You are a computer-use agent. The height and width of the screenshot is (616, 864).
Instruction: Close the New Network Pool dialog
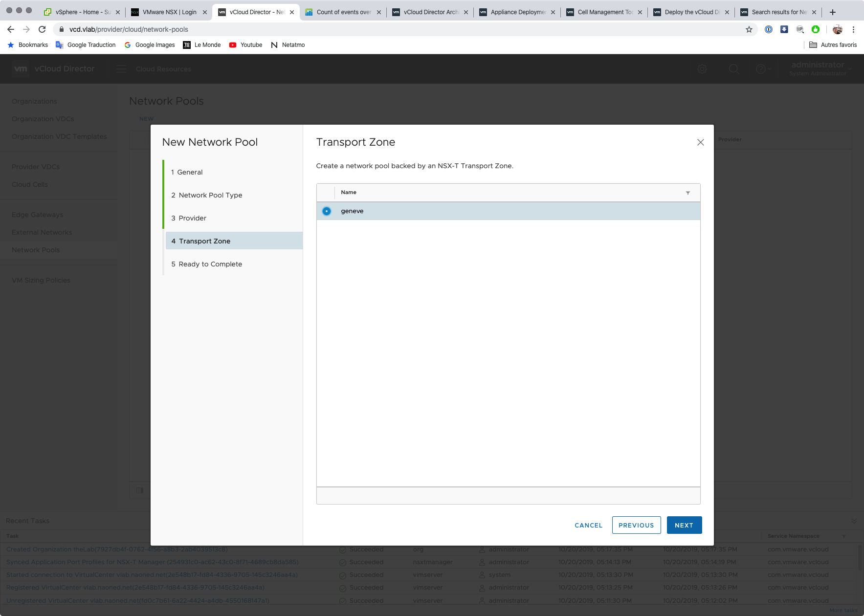click(700, 142)
